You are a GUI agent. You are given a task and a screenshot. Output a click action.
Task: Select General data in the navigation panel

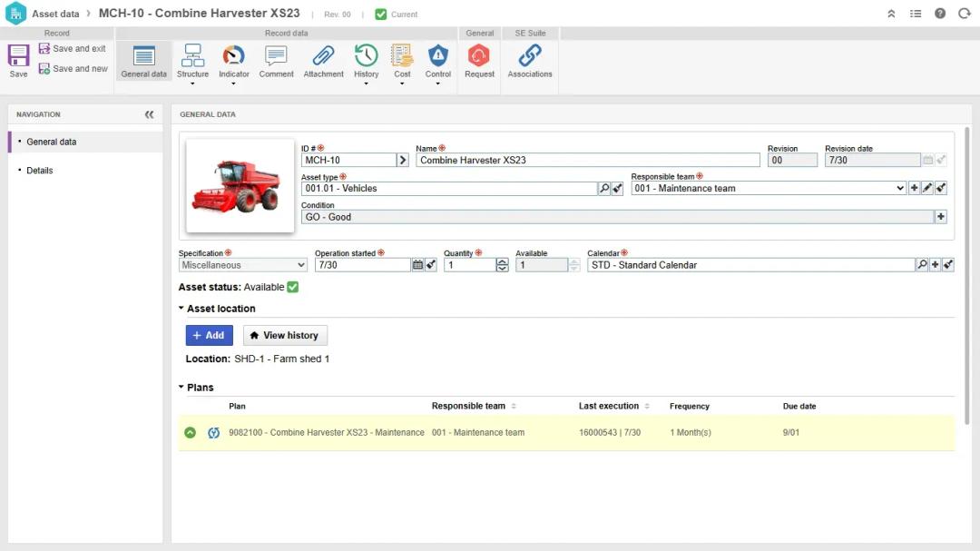52,143
